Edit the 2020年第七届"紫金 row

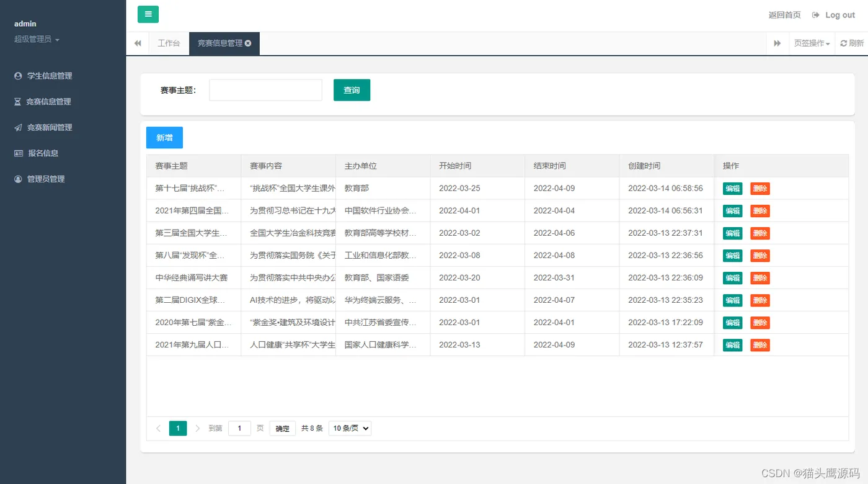[732, 323]
